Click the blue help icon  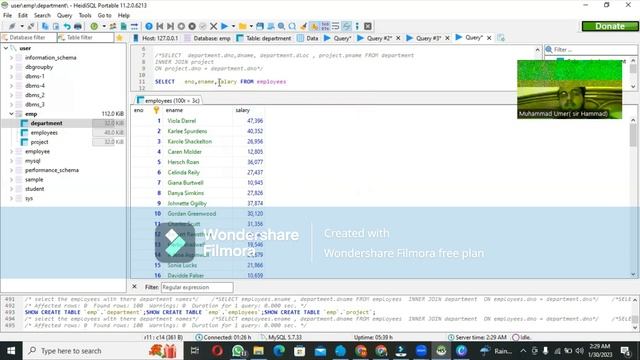pos(149,26)
